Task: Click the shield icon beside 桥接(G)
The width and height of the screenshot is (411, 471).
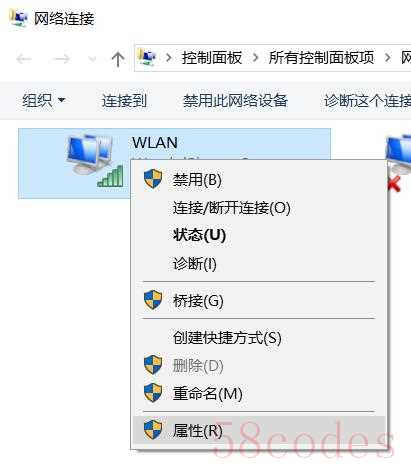Action: pyautogui.click(x=153, y=300)
